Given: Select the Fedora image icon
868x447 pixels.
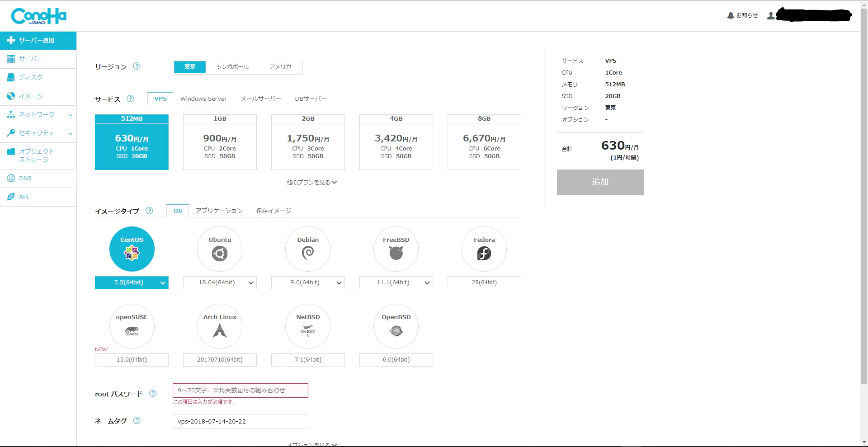Looking at the screenshot, I should (x=484, y=249).
